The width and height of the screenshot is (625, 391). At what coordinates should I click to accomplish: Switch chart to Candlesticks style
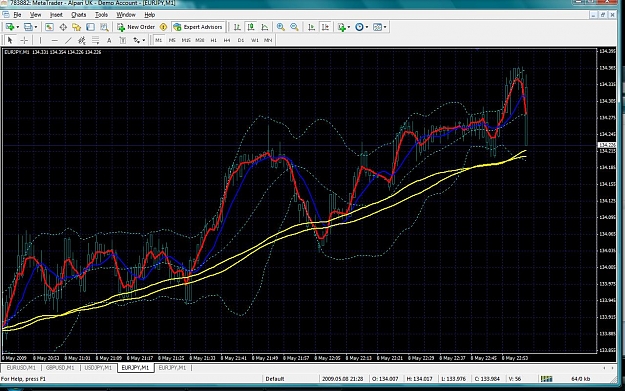coord(251,27)
